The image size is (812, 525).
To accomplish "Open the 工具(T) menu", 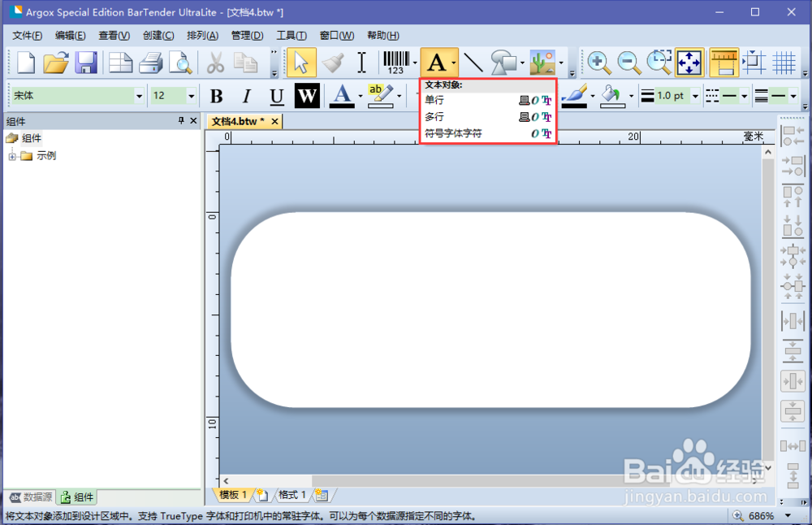I will pos(291,35).
